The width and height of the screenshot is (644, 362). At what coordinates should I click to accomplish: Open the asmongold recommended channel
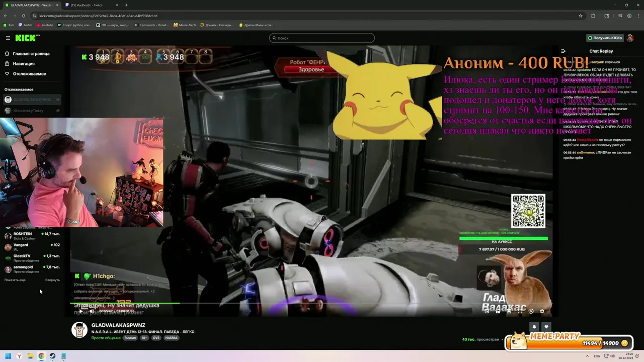tap(31, 269)
